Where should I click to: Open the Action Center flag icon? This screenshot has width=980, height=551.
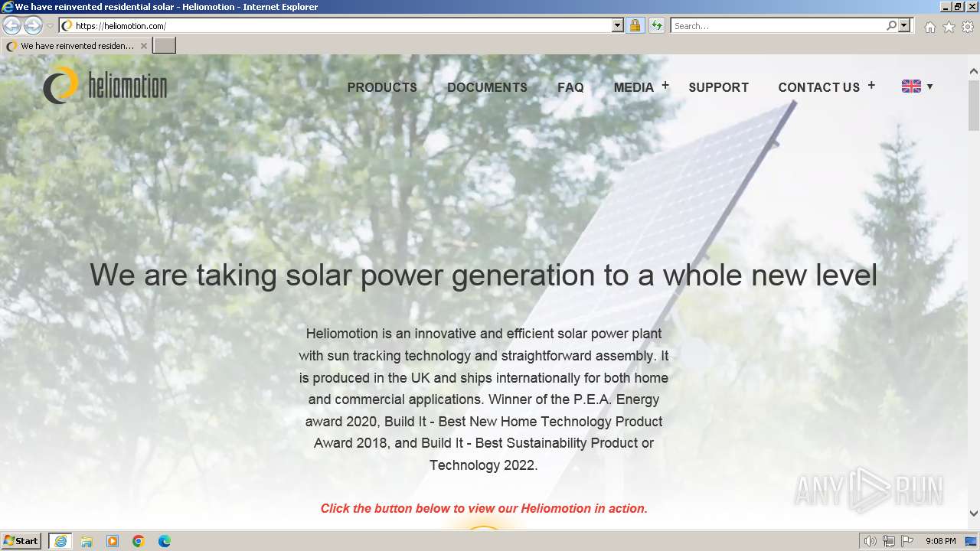click(907, 541)
